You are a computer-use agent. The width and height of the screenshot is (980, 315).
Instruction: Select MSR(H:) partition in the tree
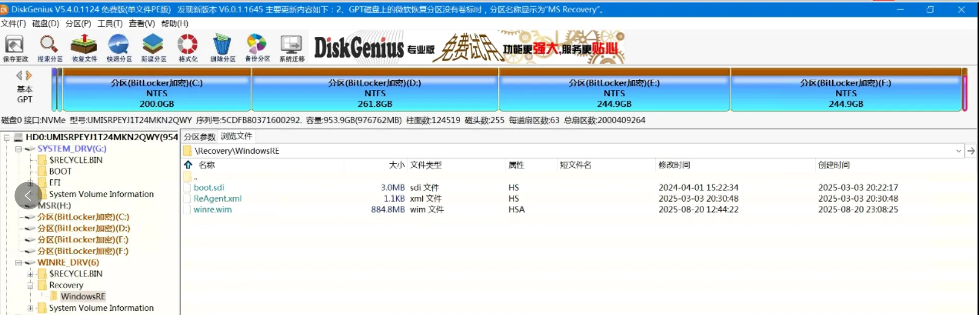pos(54,206)
